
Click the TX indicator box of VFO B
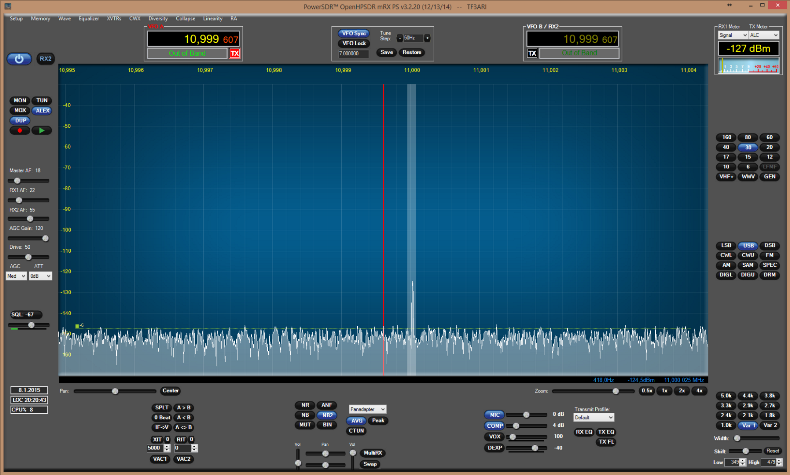point(532,53)
